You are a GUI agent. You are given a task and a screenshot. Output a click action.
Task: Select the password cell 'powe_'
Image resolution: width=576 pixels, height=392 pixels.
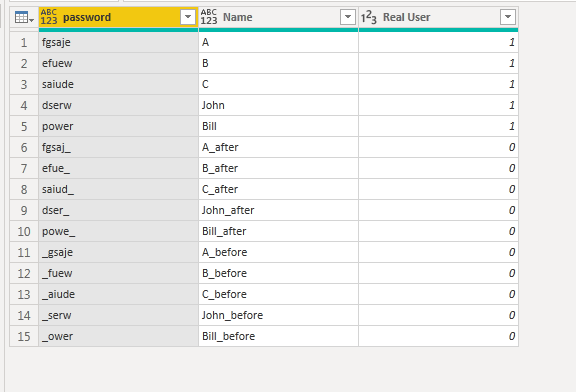118,231
